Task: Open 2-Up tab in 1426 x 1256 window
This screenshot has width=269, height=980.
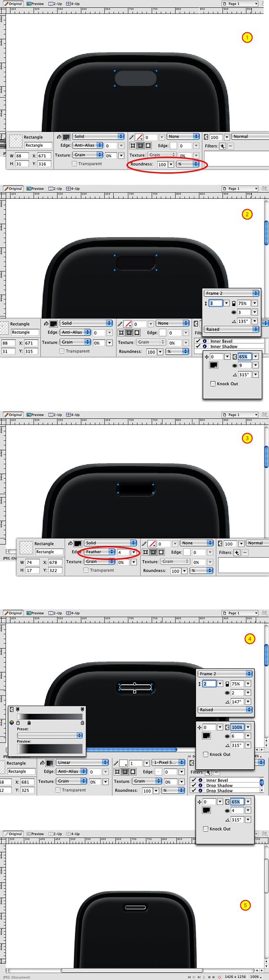Action: pyautogui.click(x=55, y=834)
